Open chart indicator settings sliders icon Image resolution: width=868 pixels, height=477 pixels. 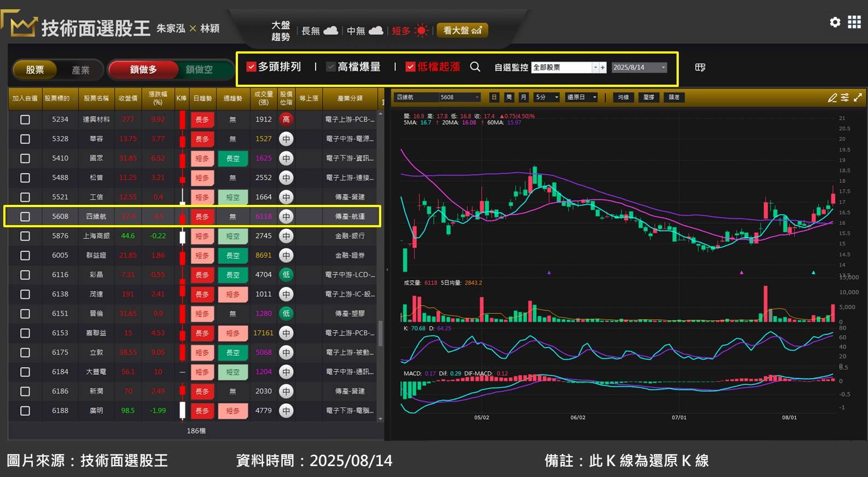tap(845, 97)
